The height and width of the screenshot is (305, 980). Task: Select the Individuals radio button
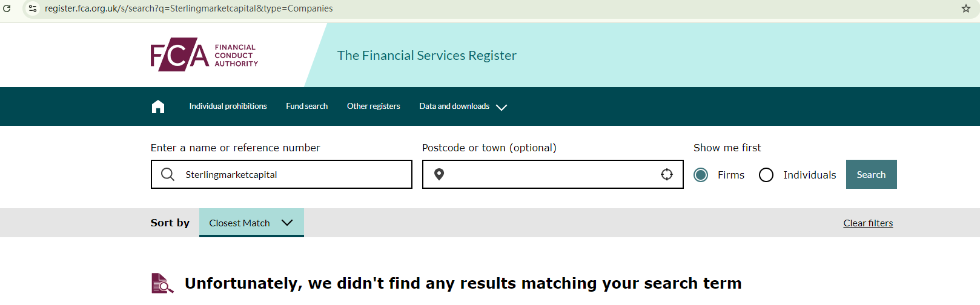766,175
